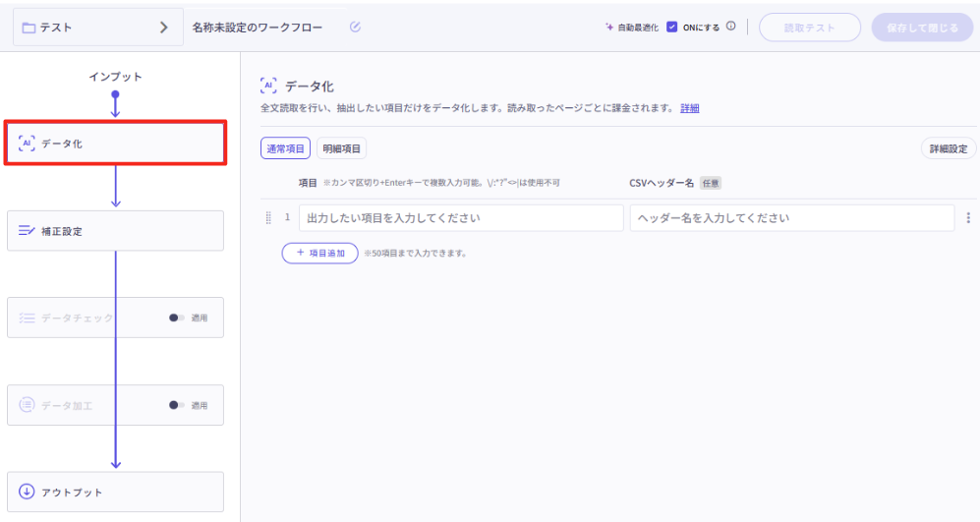Toggle the ONにする checkbox
Screen dimensions: 980x522
672,27
